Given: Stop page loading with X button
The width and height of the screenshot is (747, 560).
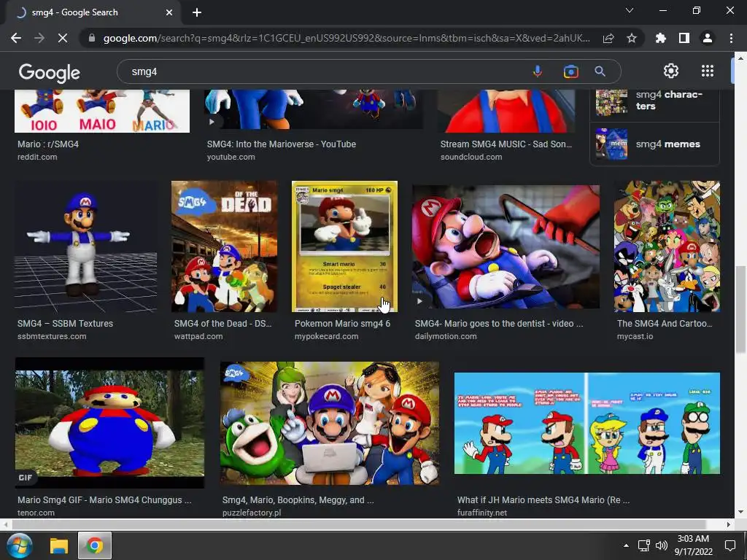Looking at the screenshot, I should 63,38.
